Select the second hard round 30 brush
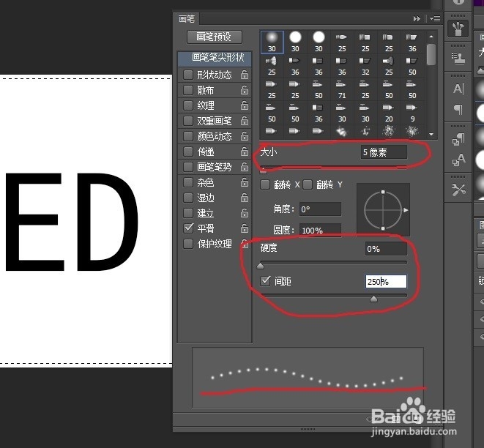 [x=319, y=42]
